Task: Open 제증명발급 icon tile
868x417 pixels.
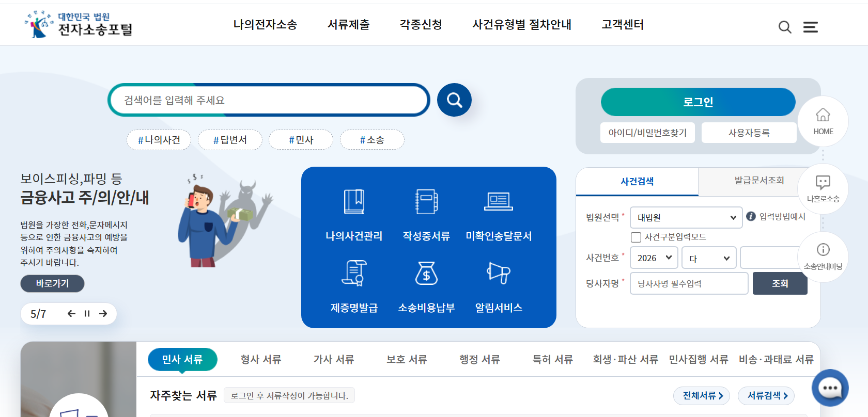Action: tap(354, 287)
